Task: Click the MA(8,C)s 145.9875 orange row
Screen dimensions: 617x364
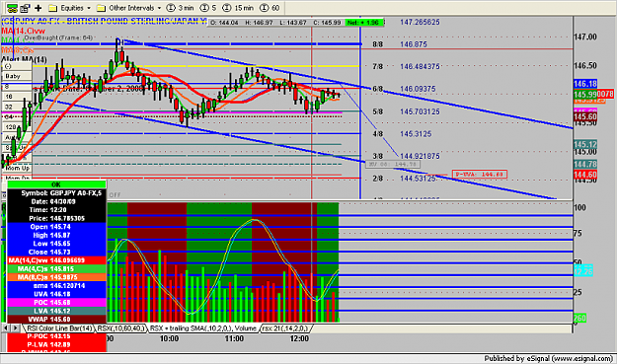Action: coord(56,277)
